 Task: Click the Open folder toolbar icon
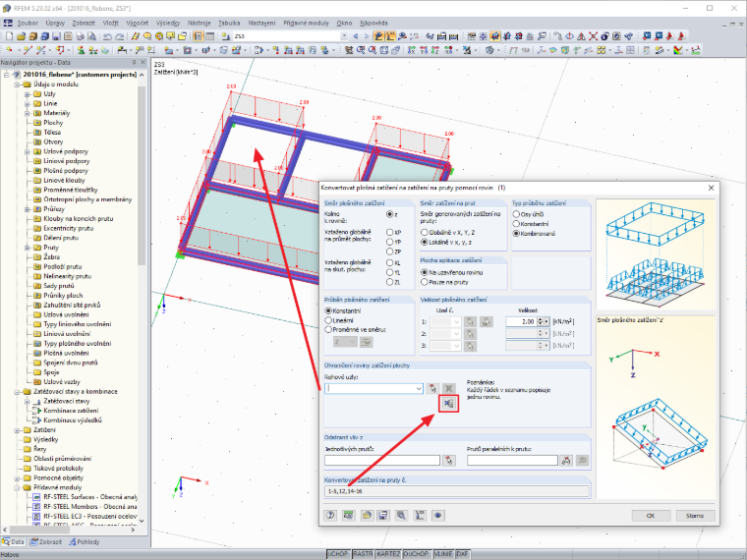(x=21, y=36)
